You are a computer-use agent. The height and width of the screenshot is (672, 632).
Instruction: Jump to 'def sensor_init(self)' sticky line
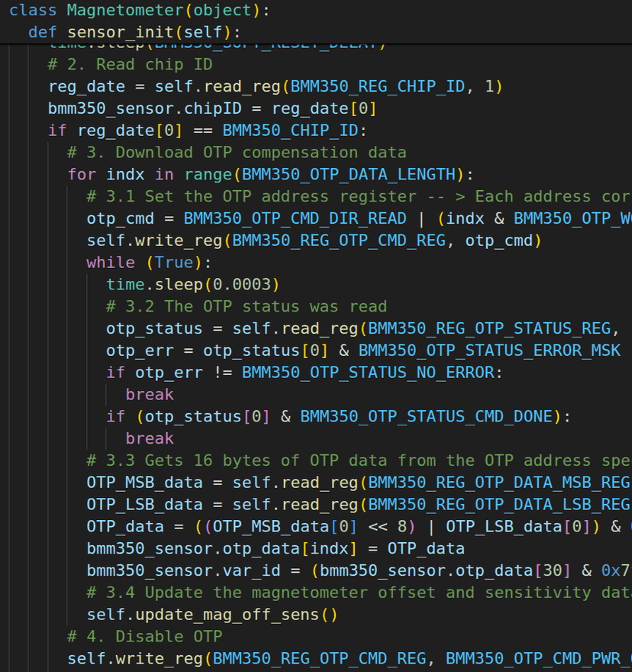tap(134, 32)
